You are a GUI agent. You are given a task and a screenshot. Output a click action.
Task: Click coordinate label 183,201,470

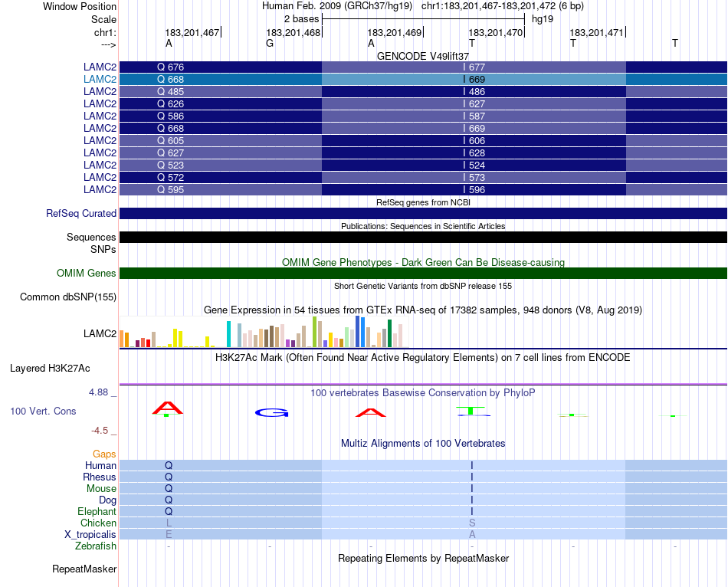point(495,32)
